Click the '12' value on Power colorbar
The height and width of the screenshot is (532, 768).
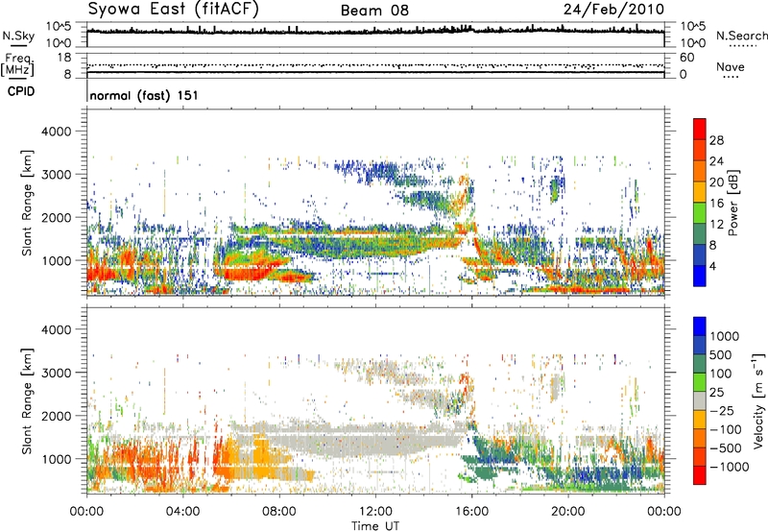(x=716, y=225)
